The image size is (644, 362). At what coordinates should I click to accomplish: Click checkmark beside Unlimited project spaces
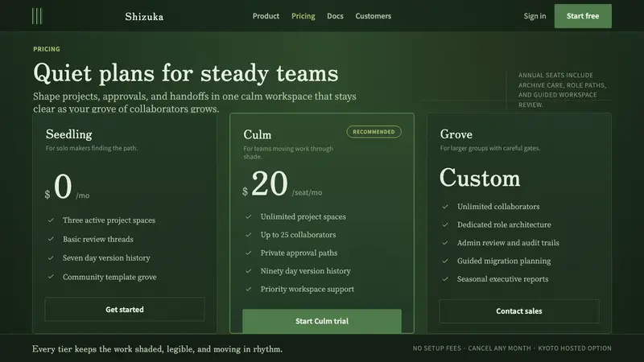249,216
